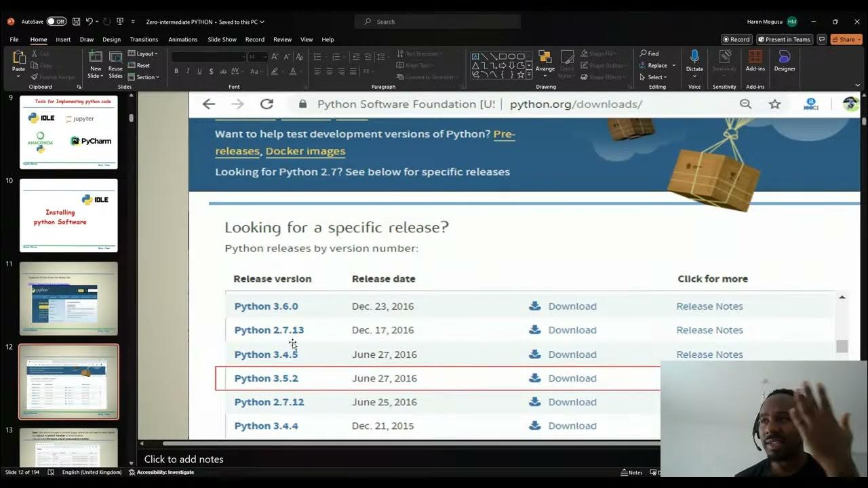Click the Find magnifier tool
868x488 pixels.
point(649,54)
